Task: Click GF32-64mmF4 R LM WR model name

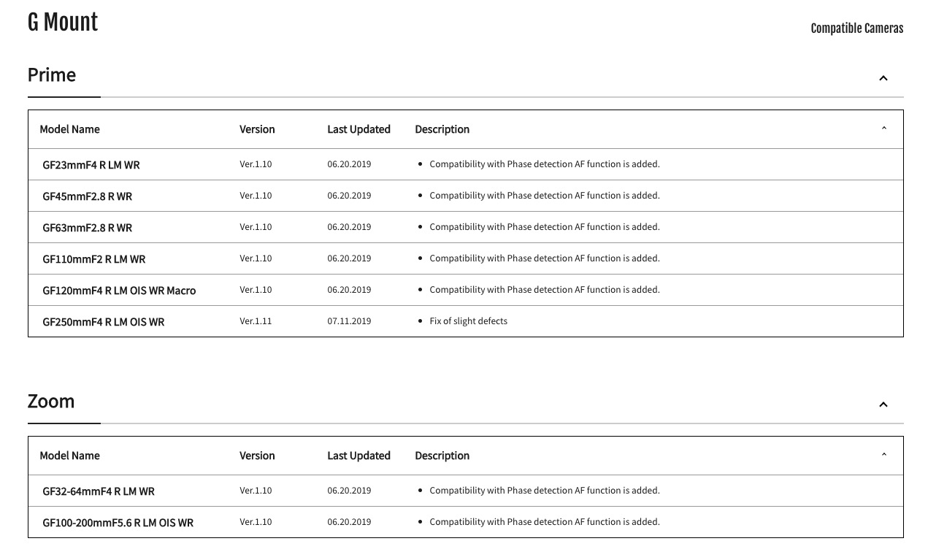Action: (x=99, y=491)
